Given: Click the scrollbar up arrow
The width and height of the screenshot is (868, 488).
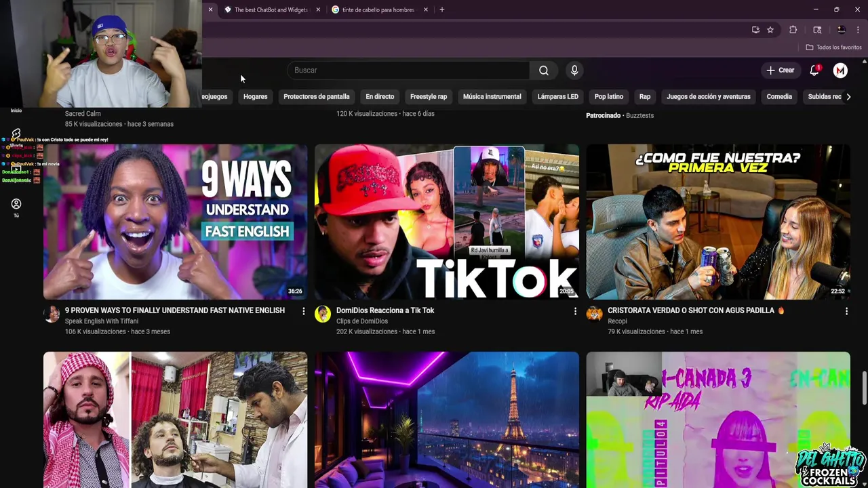Looking at the screenshot, I should pyautogui.click(x=864, y=62).
